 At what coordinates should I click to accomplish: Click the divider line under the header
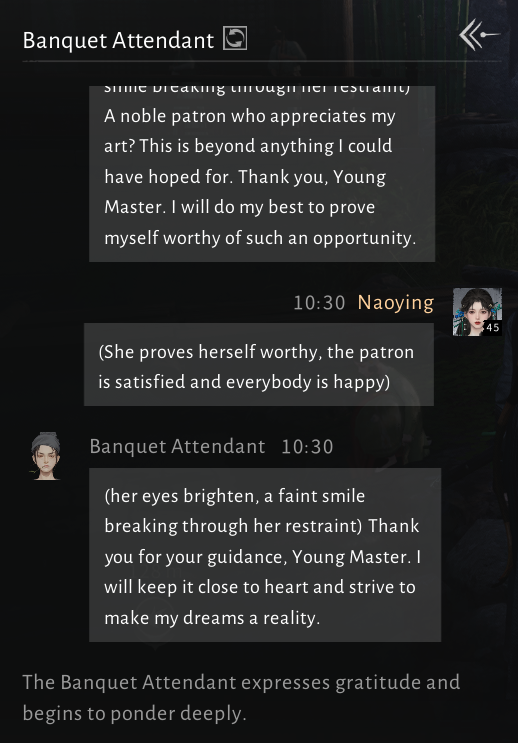tap(262, 61)
